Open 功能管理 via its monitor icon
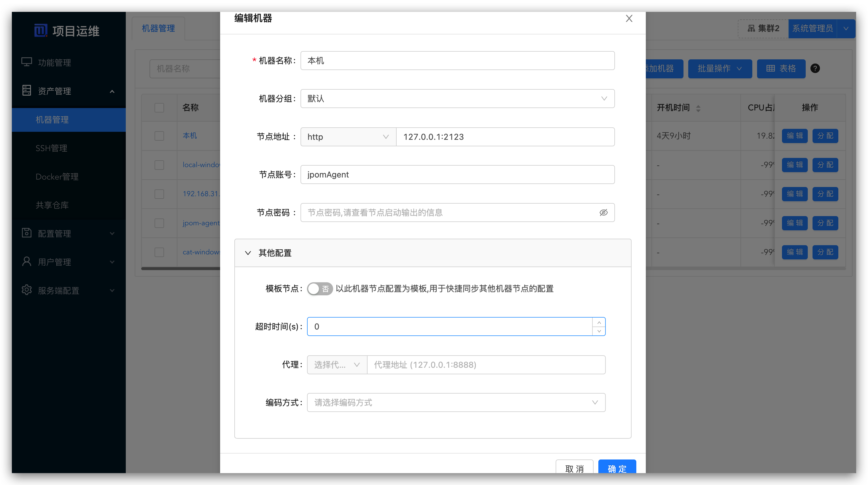The width and height of the screenshot is (868, 485). 27,62
